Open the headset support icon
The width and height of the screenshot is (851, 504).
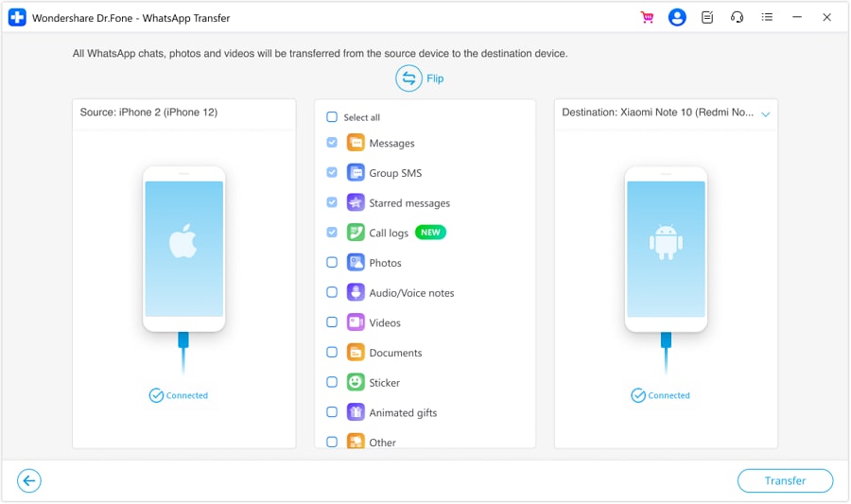click(737, 17)
